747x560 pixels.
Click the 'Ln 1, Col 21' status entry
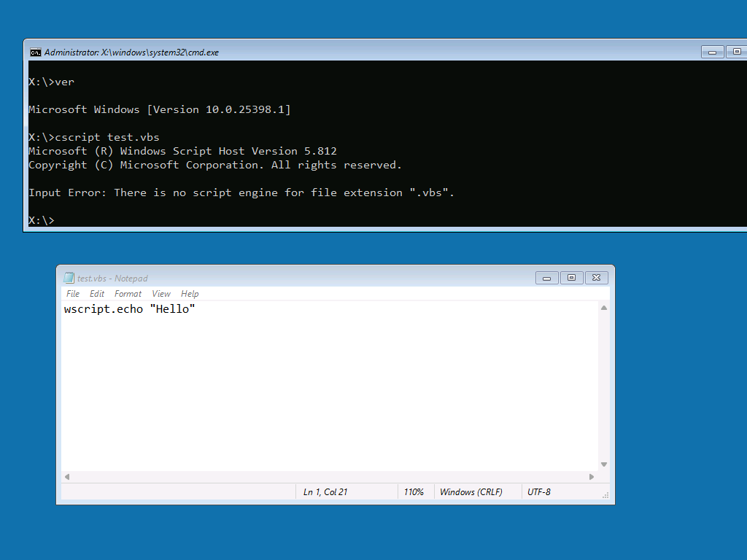(325, 492)
